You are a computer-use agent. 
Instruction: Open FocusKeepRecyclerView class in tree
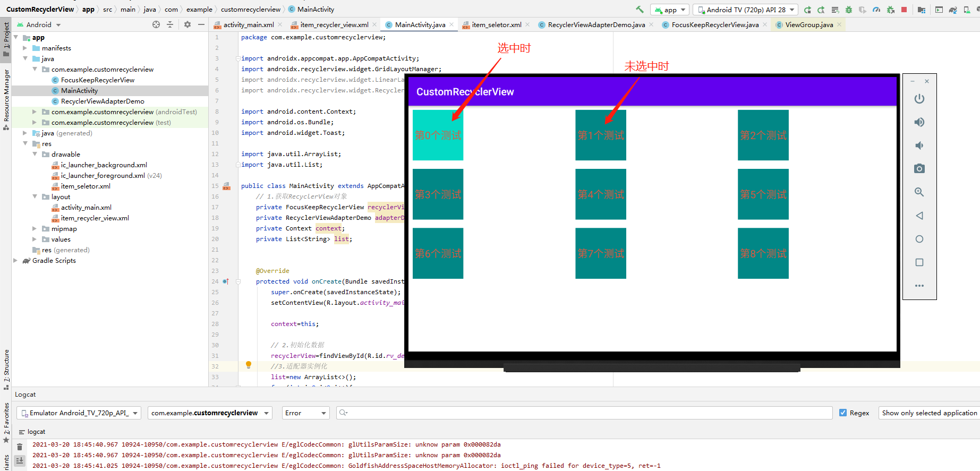97,80
